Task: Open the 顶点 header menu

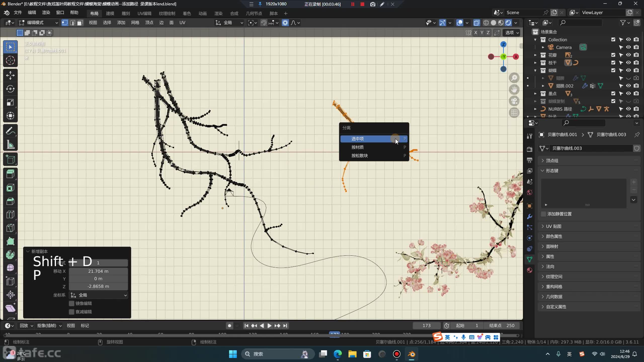Action: coord(149,23)
